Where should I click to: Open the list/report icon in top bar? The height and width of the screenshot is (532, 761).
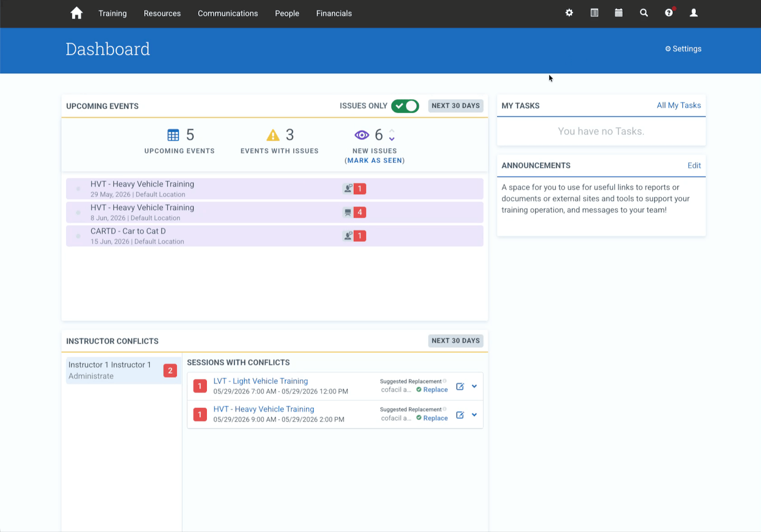[595, 13]
